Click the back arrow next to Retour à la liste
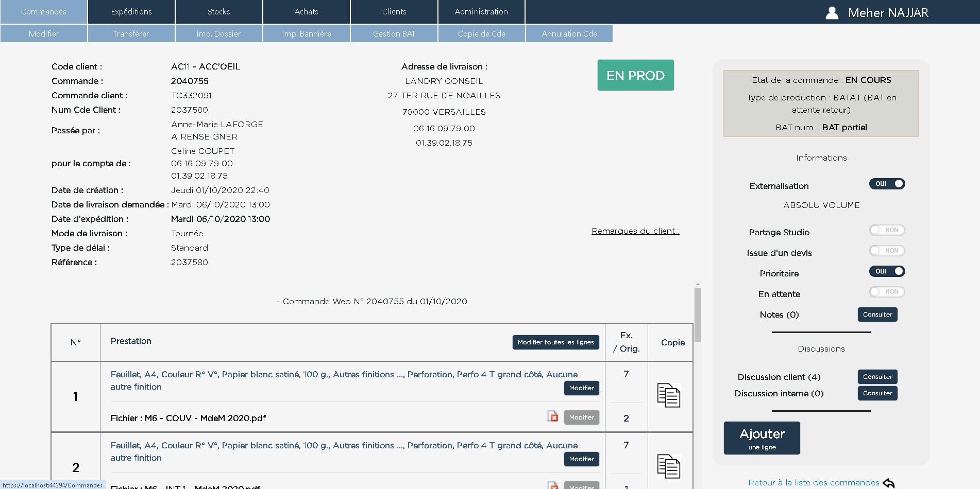This screenshot has width=980, height=489. tap(889, 483)
